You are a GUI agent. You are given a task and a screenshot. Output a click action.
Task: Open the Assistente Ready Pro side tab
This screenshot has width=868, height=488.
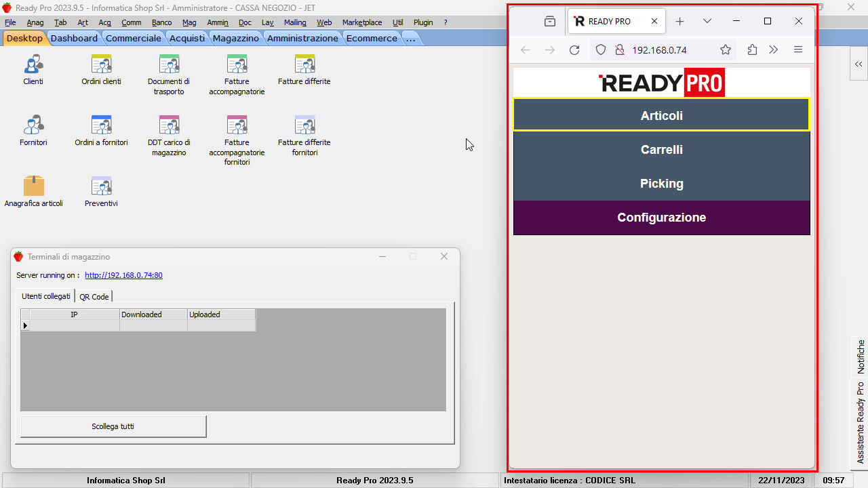(860, 423)
